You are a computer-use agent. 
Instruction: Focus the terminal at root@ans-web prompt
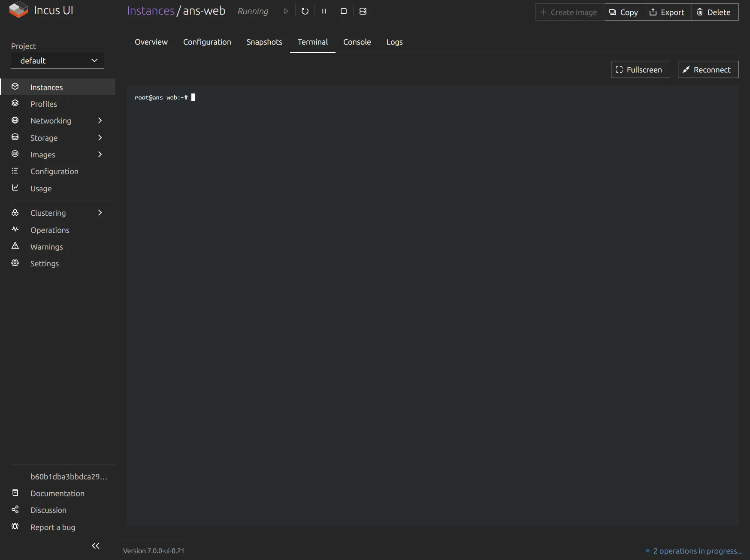coord(433,306)
